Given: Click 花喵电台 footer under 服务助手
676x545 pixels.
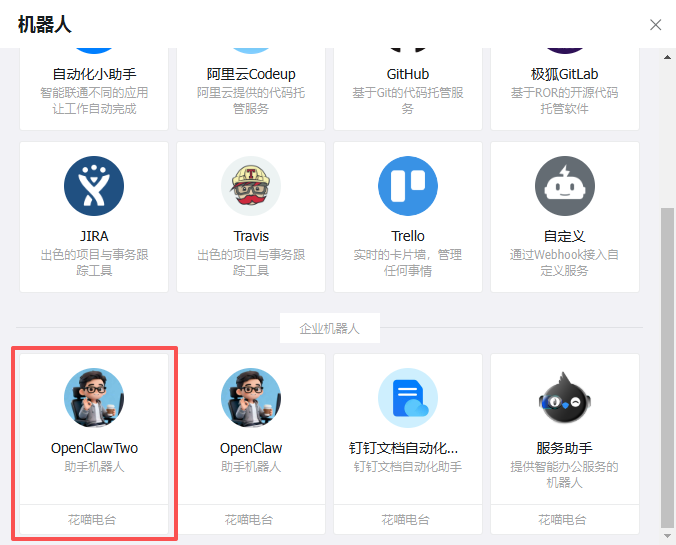Looking at the screenshot, I should (x=565, y=520).
